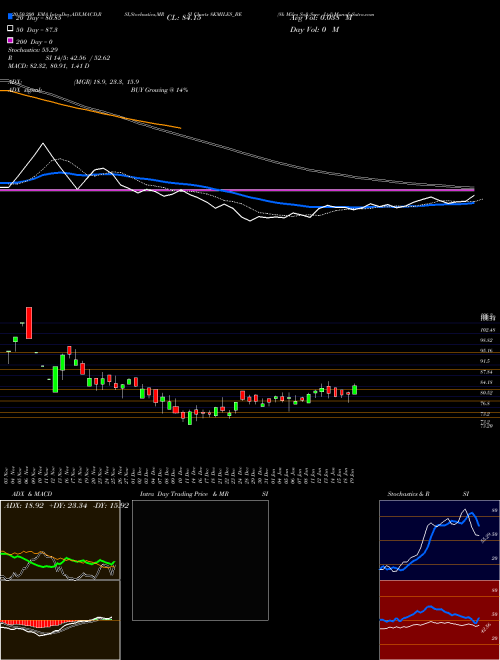Click the white peak of the price line
The image size is (500, 660).
tap(43, 144)
